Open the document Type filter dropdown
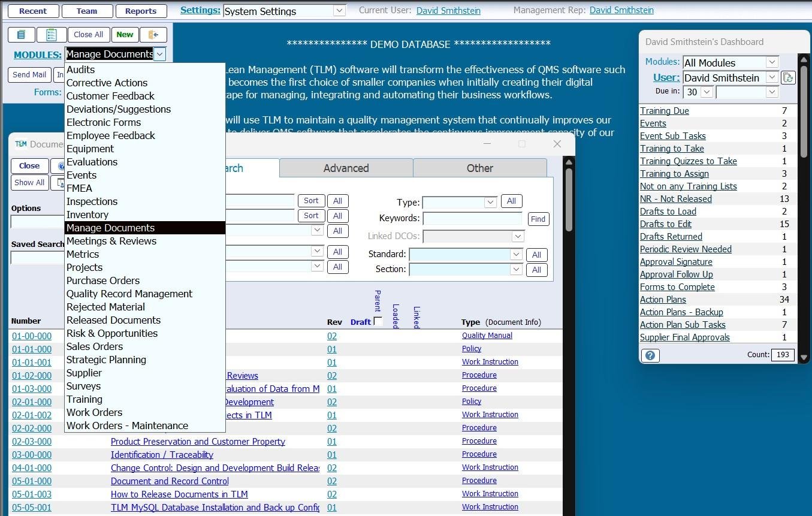This screenshot has width=812, height=516. pyautogui.click(x=490, y=202)
